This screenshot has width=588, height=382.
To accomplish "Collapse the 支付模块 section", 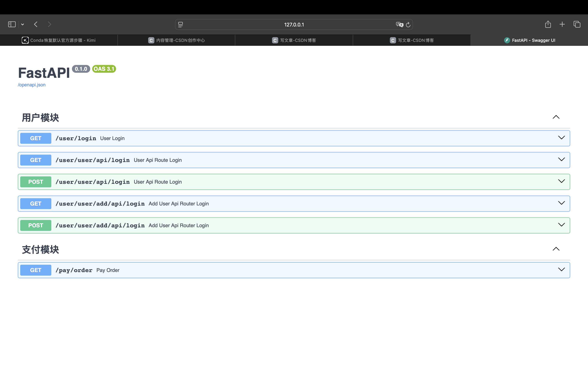I will click(556, 249).
